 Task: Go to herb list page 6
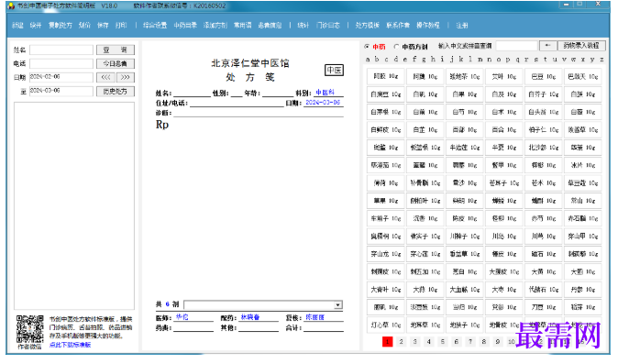pyautogui.click(x=457, y=342)
